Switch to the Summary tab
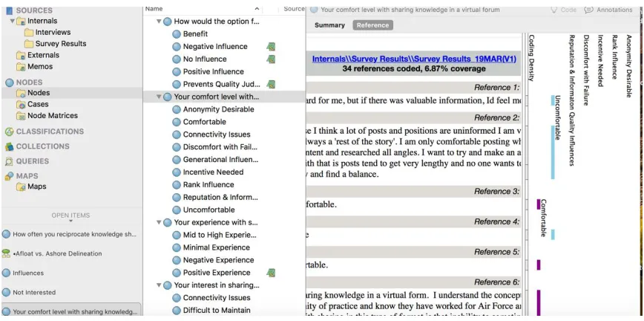Screen dimensions: 644x321 click(329, 25)
